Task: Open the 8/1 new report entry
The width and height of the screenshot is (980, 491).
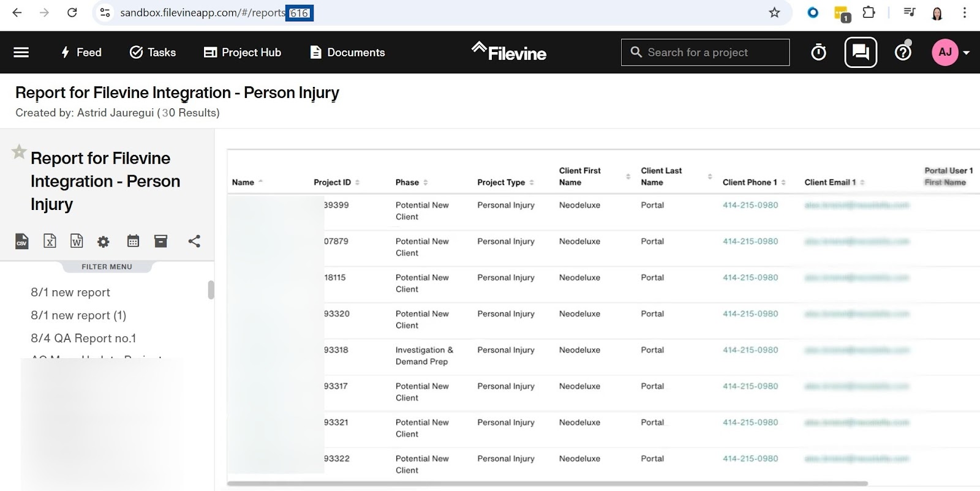Action: click(x=70, y=293)
